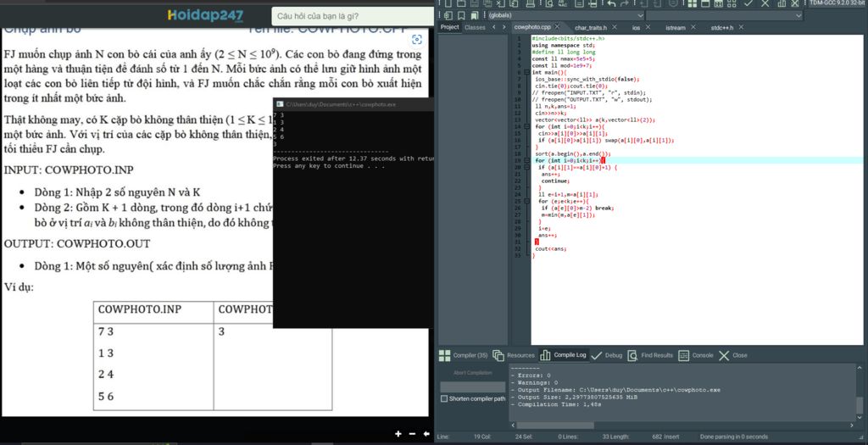Open the Compile Log tab
Image resolution: width=868 pixels, height=445 pixels.
563,355
